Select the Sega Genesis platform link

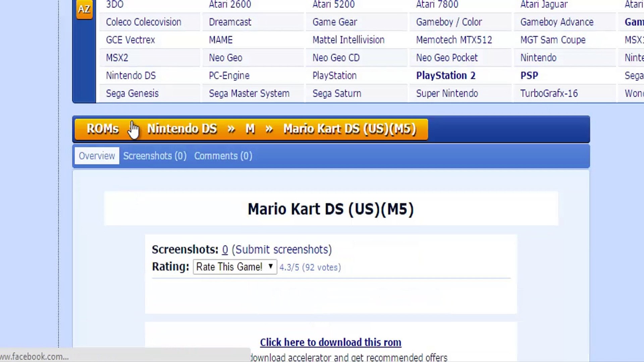(132, 93)
